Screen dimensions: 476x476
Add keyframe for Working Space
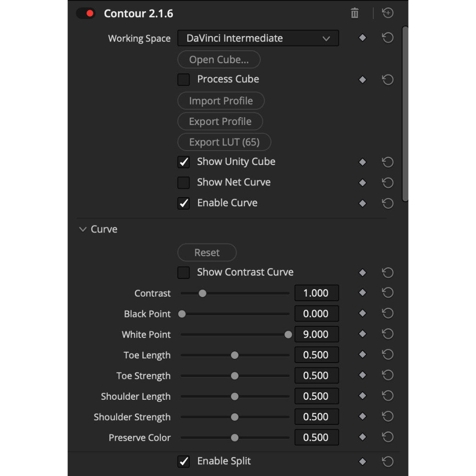[363, 38]
